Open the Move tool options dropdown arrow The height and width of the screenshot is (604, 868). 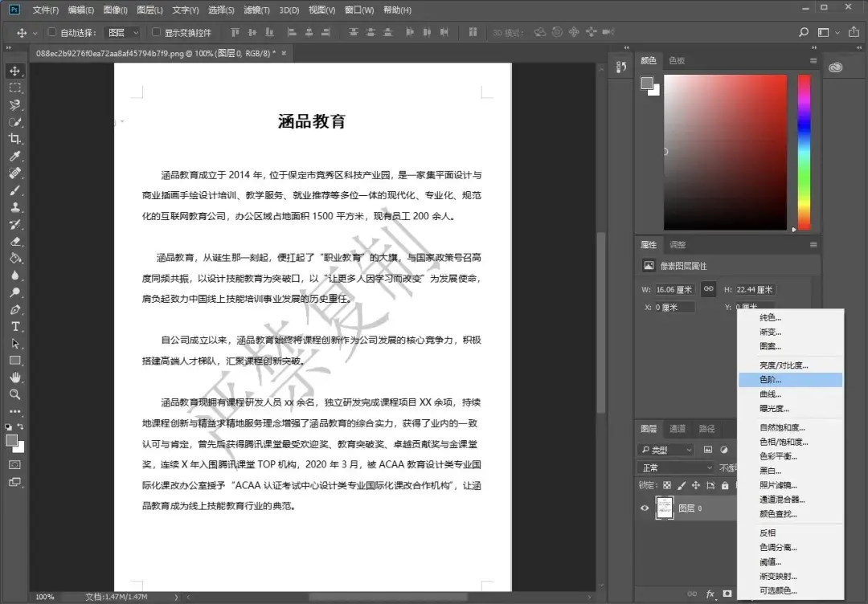pos(35,33)
